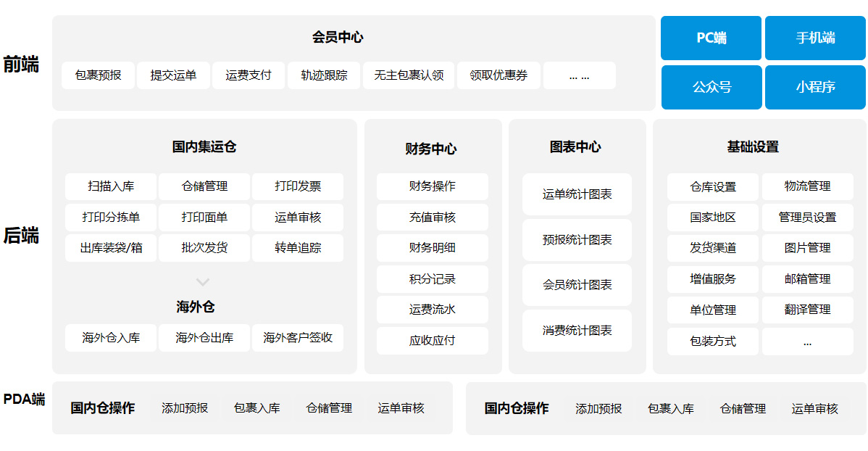Click 领取优惠券
This screenshot has width=868, height=451.
point(498,75)
